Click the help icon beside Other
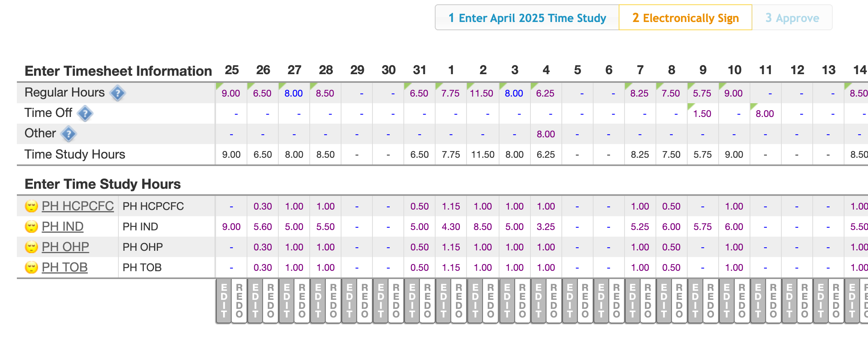The width and height of the screenshot is (868, 343). tap(69, 134)
